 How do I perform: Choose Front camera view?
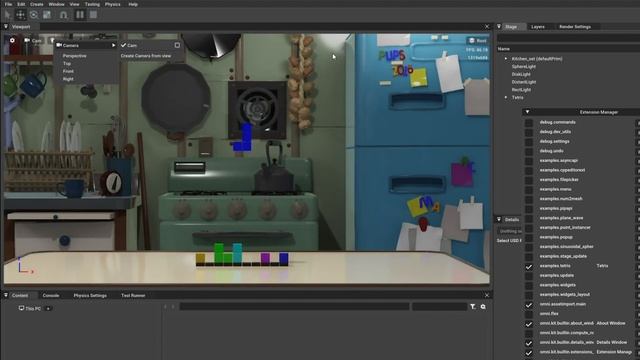click(x=68, y=71)
